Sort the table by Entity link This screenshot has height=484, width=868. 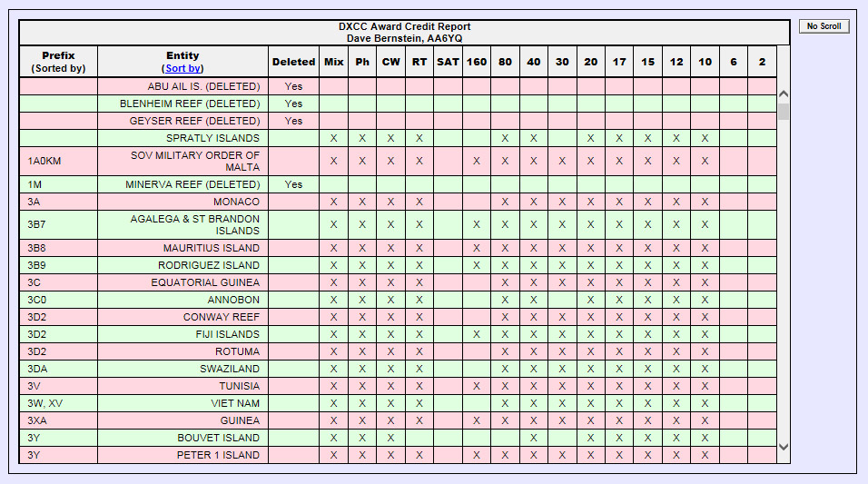click(x=182, y=68)
